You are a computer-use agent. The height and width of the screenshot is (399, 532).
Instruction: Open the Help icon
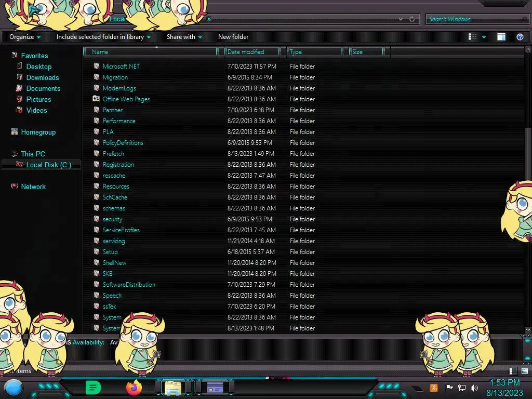coord(520,37)
